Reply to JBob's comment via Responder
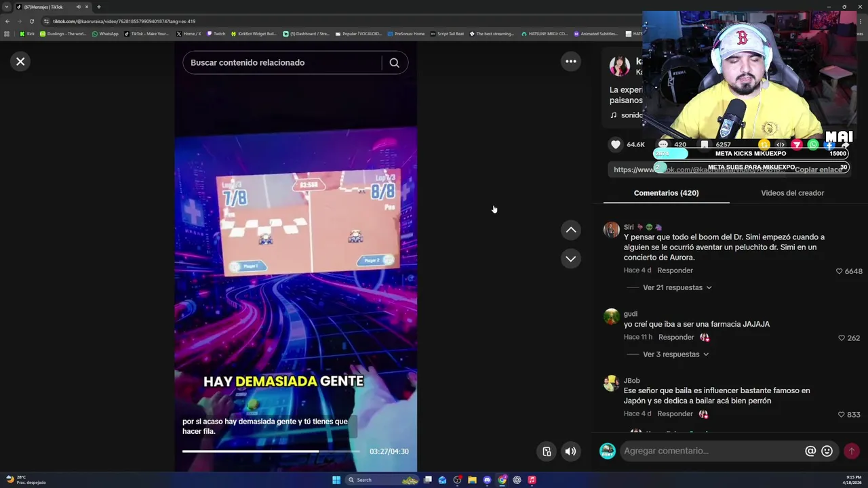Viewport: 868px width, 488px height. (675, 413)
